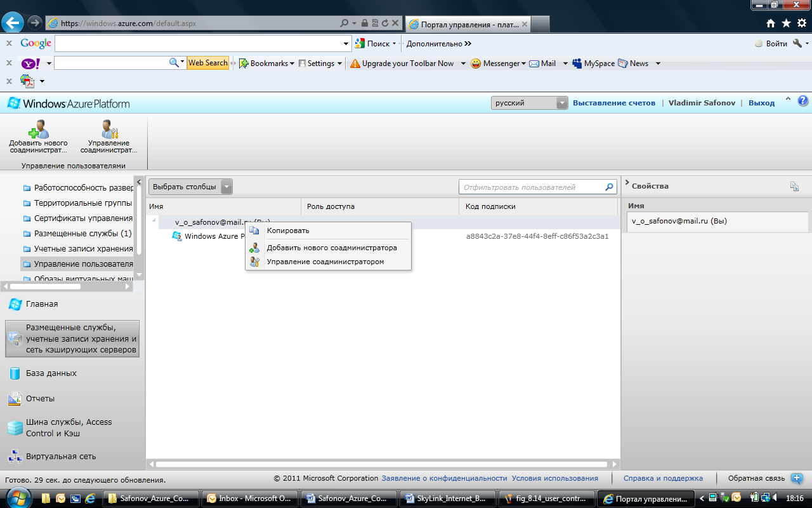Select Размещенные службы (1) tree item
Image resolution: width=812 pixels, height=508 pixels.
tap(83, 233)
